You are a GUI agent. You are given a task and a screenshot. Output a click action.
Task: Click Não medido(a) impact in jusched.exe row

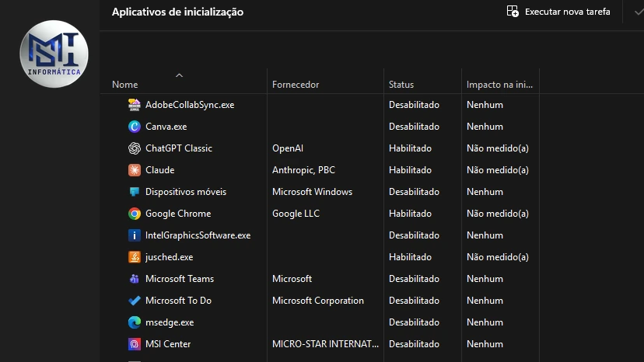pyautogui.click(x=497, y=257)
